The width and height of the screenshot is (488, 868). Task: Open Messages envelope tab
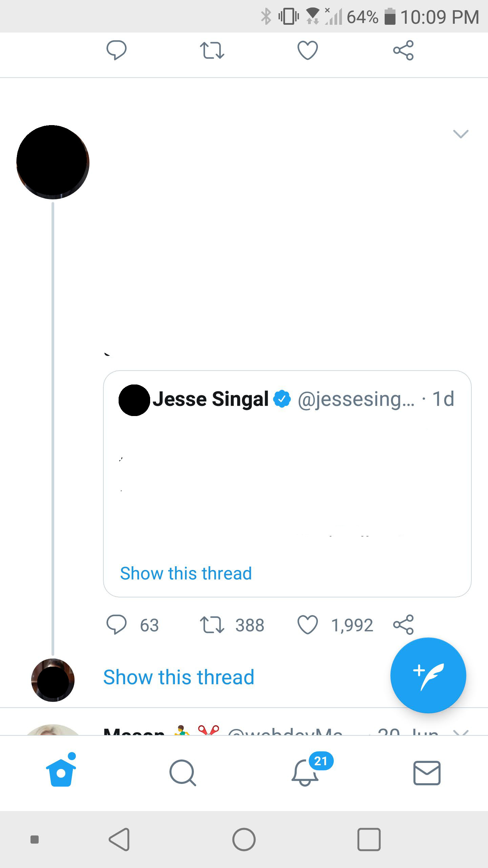coord(427,773)
